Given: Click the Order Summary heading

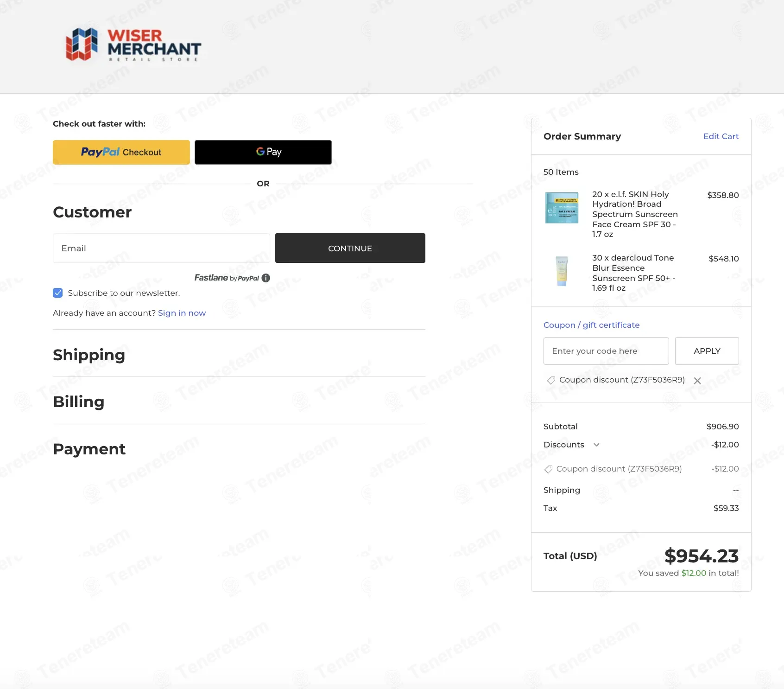Looking at the screenshot, I should (x=582, y=136).
